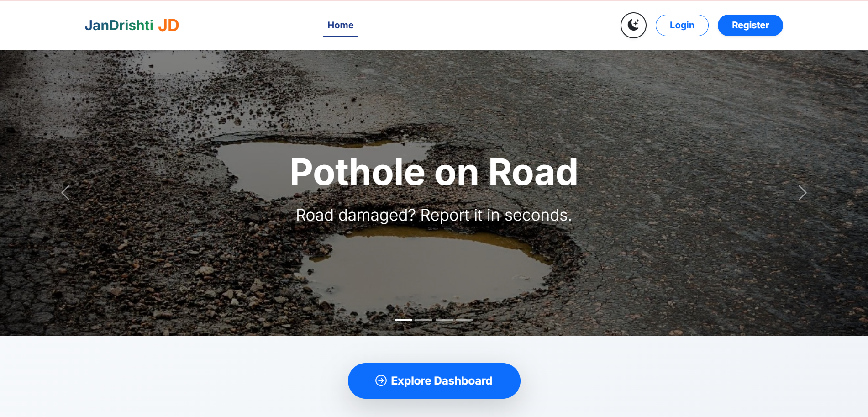Jump to the second carousel slide indicator

pos(424,320)
